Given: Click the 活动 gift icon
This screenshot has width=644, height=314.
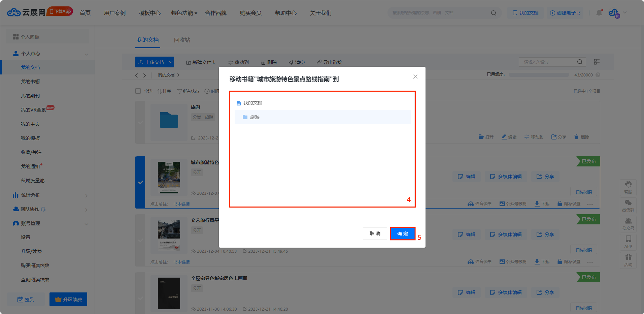Looking at the screenshot, I should click(628, 260).
